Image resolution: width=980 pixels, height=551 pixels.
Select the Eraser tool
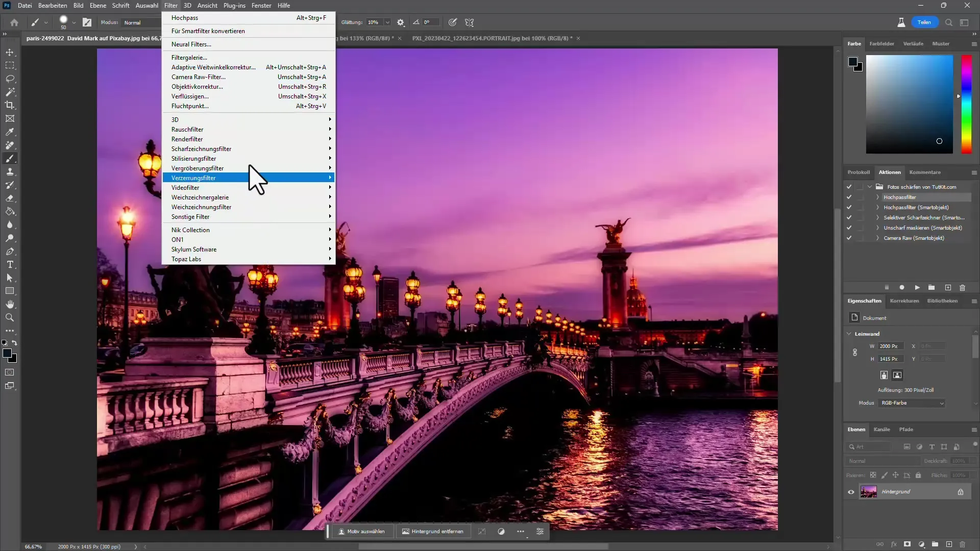point(10,198)
